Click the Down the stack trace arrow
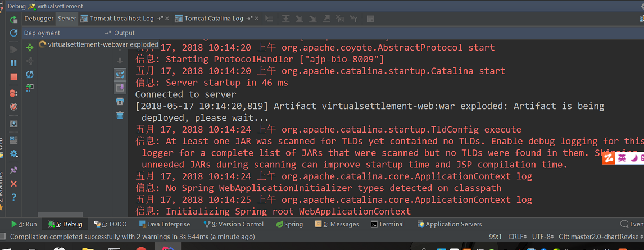Screen dimensions: 644x250 [x=120, y=61]
